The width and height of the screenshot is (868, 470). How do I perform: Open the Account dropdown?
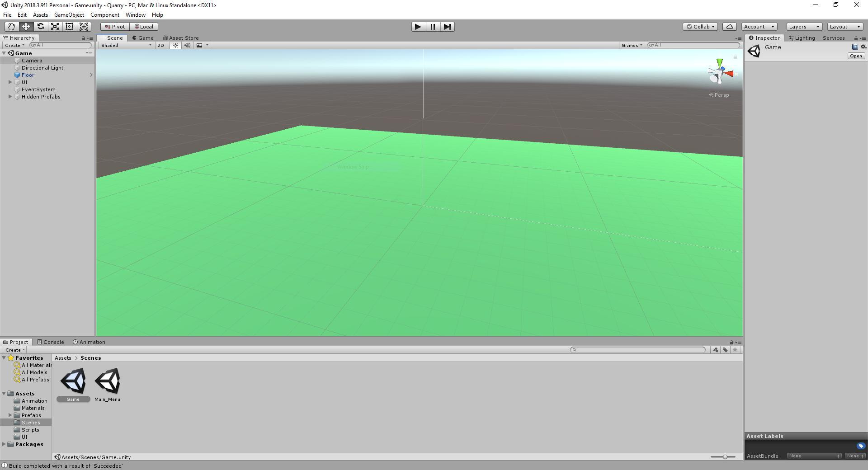[x=759, y=27]
